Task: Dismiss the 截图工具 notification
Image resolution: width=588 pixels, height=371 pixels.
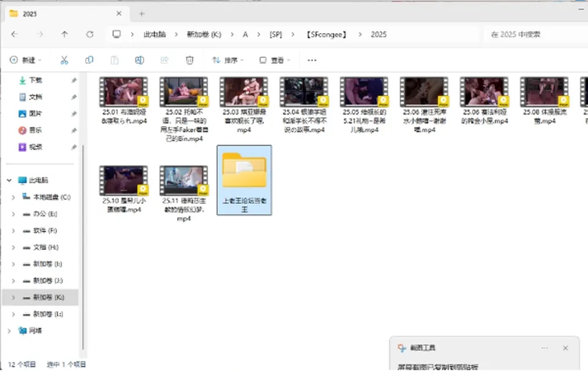Action: pyautogui.click(x=565, y=348)
